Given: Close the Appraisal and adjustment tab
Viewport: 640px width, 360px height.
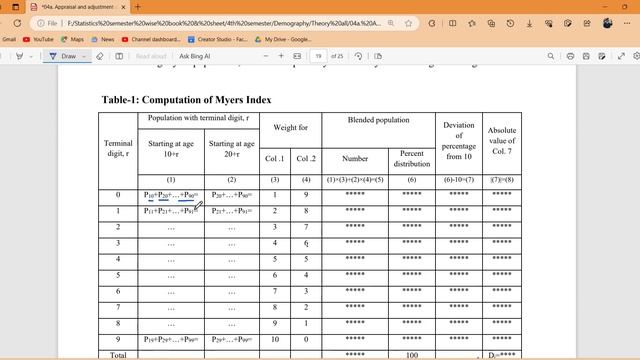Looking at the screenshot, I should 123,7.
